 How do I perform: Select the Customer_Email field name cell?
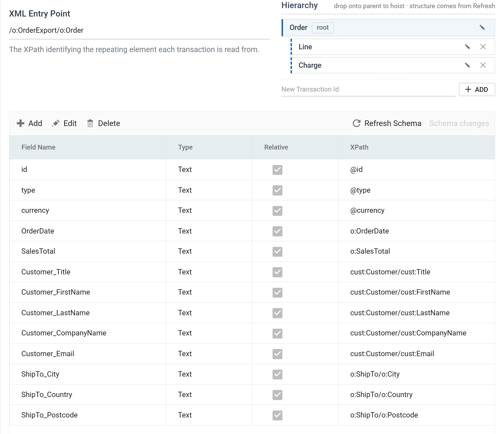coord(88,354)
